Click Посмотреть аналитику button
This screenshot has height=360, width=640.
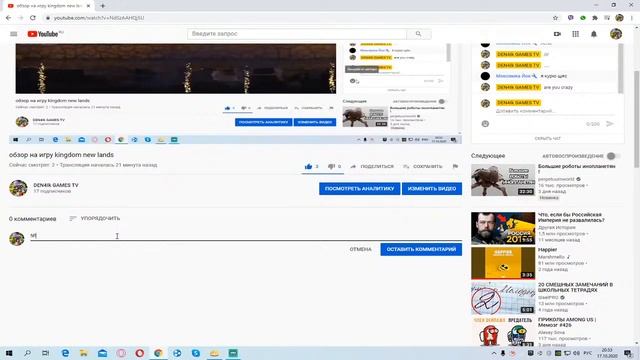point(359,189)
